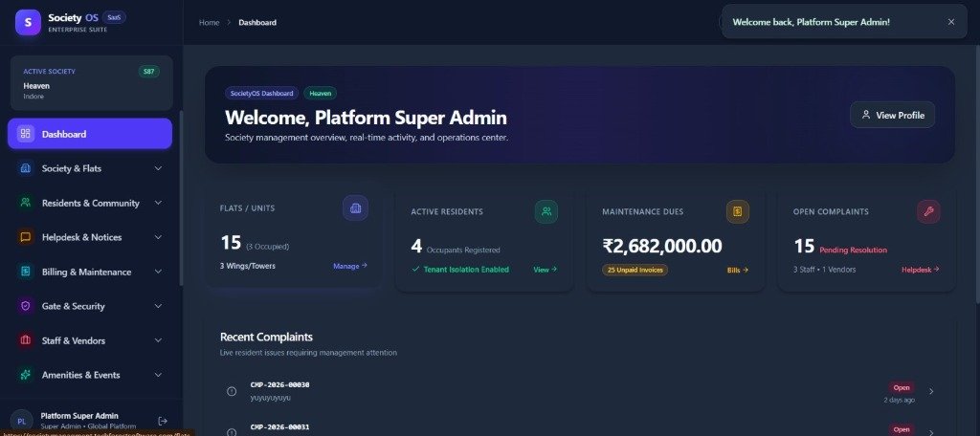Click the Residents & Community people icon
Screen dimensions: 980x436
(26, 203)
